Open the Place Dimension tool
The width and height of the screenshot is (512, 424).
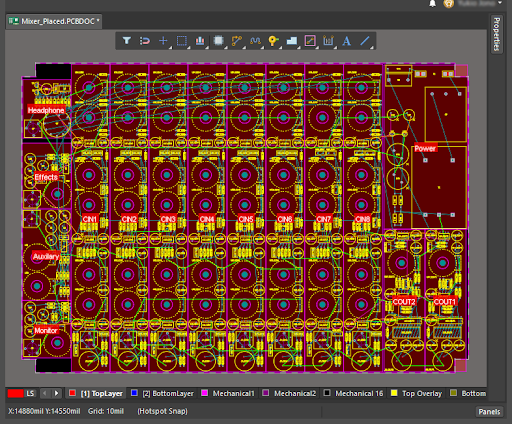tap(328, 41)
